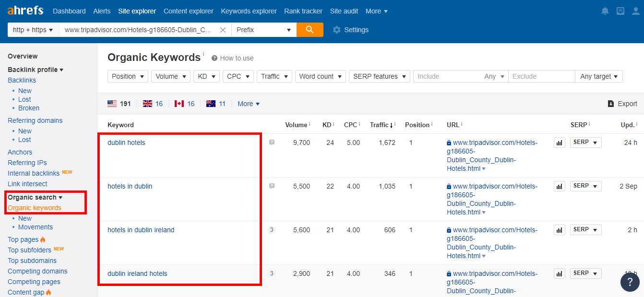Image resolution: width=644 pixels, height=297 pixels.
Task: Open the More navigation menu
Action: click(377, 11)
